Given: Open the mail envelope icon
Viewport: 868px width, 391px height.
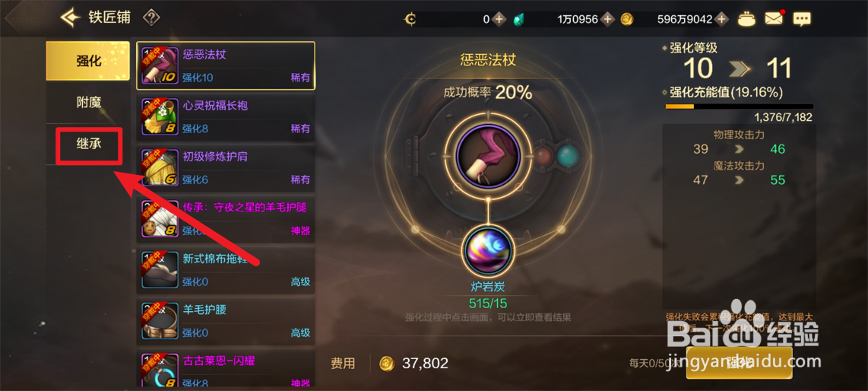Looking at the screenshot, I should click(x=775, y=18).
